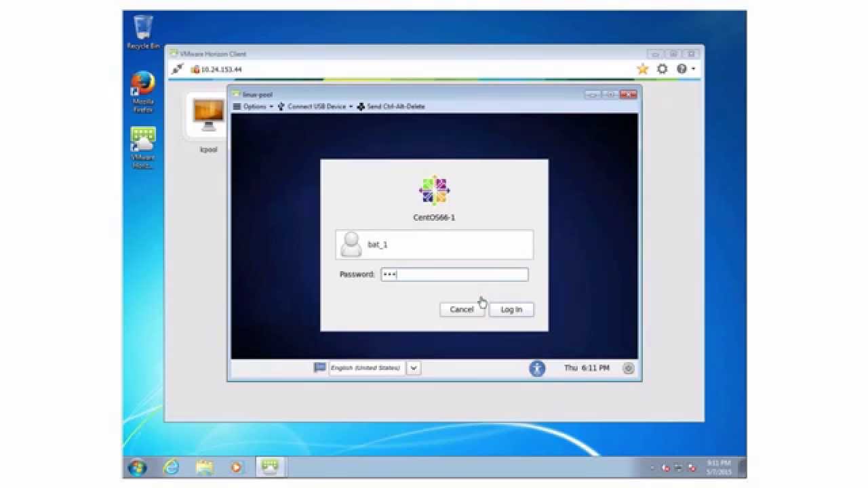Open the Connect USB Device menu
The height and width of the screenshot is (488, 868).
point(315,106)
